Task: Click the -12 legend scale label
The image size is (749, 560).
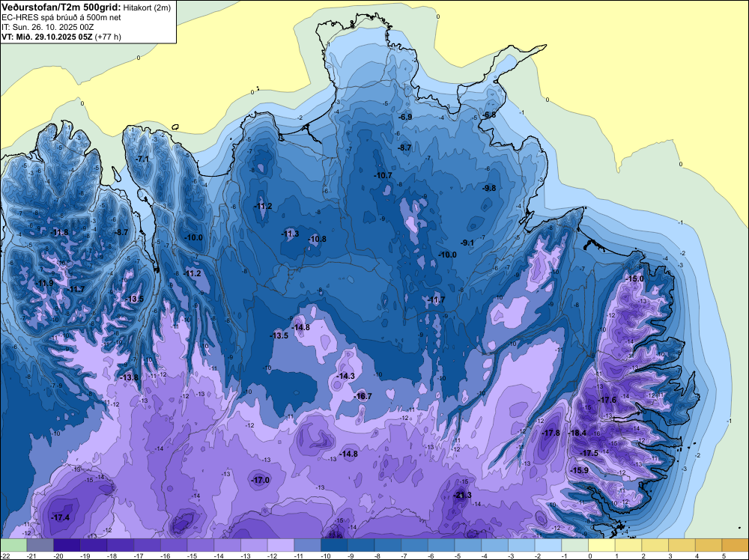Action: (273, 556)
